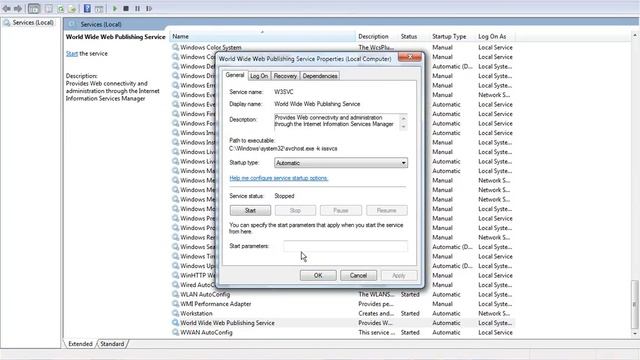Viewport: 640px width, 360px height.
Task: Open the Startup type combo box
Action: click(341, 163)
